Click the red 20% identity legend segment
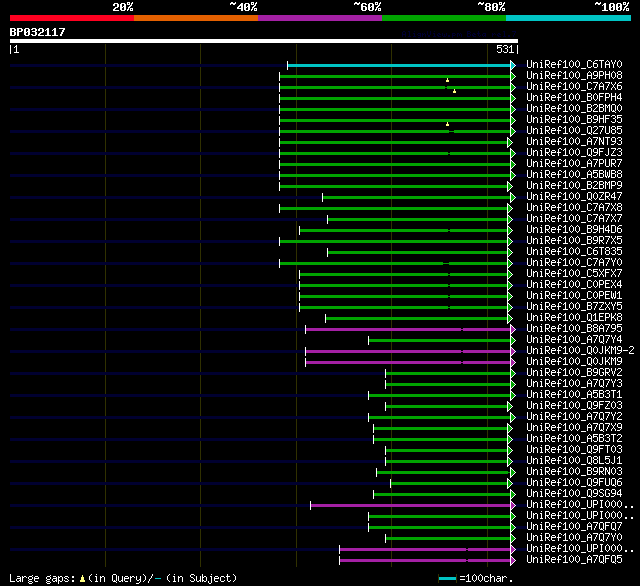This screenshot has height=586, width=640. coord(72,18)
